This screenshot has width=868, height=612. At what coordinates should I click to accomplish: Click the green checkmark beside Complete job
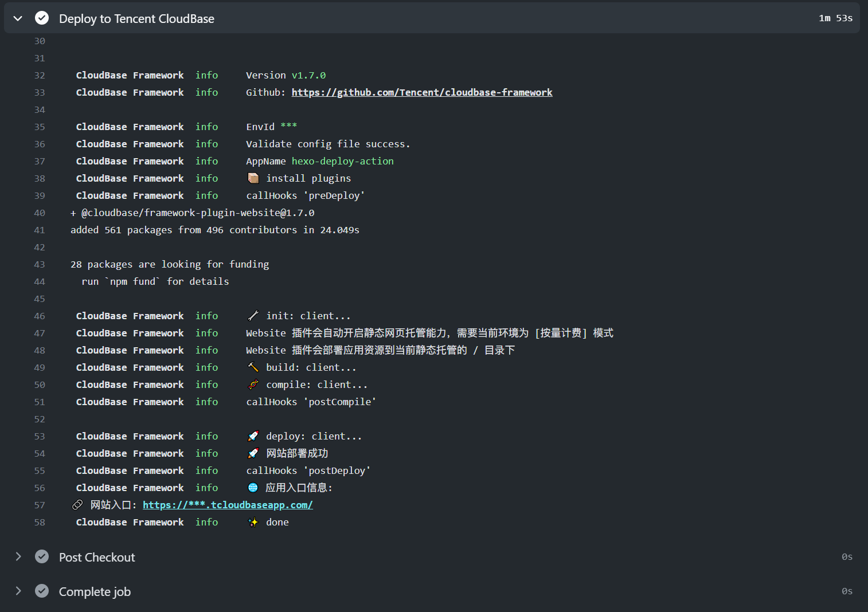(x=42, y=591)
